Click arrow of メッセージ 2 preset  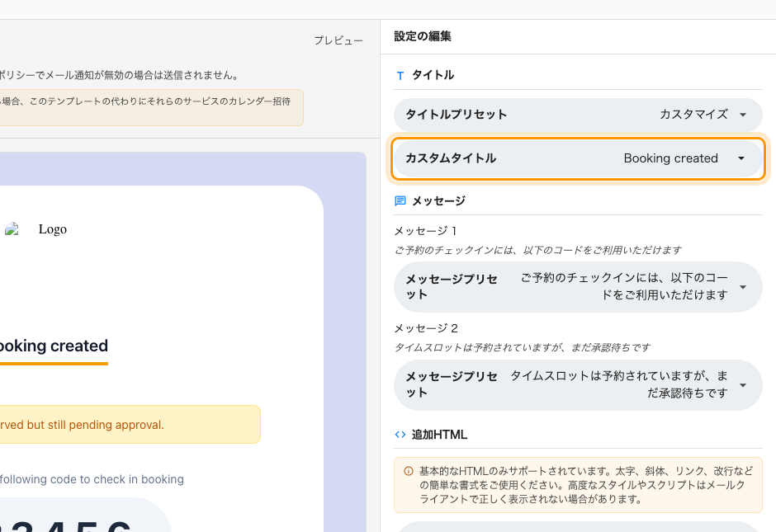[743, 386]
